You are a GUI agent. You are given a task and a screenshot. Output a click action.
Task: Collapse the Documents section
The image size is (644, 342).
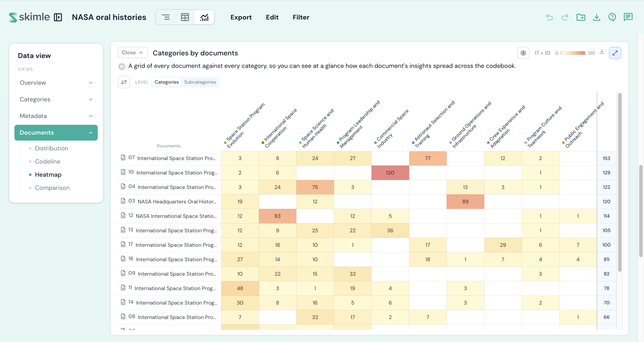[56, 133]
